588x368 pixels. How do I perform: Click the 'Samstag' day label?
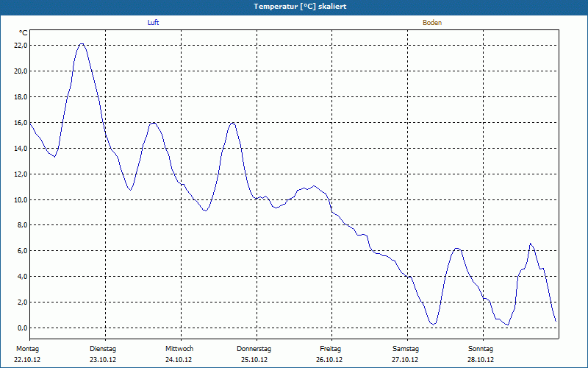click(x=406, y=349)
